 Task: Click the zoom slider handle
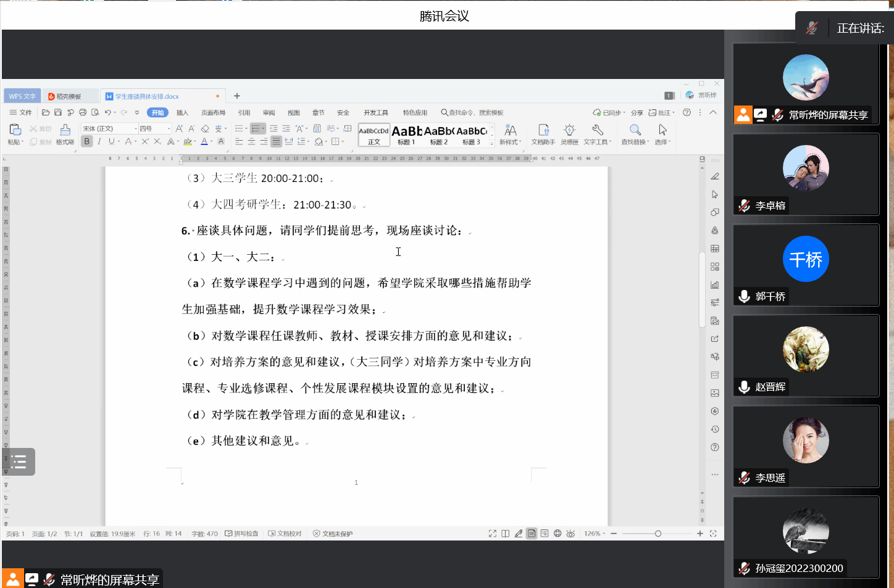click(x=658, y=534)
